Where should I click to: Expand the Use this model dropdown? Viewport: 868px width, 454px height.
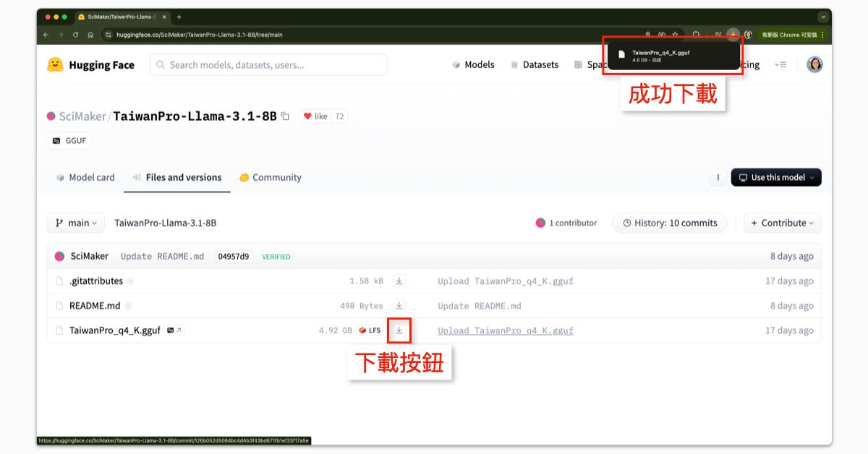click(776, 177)
